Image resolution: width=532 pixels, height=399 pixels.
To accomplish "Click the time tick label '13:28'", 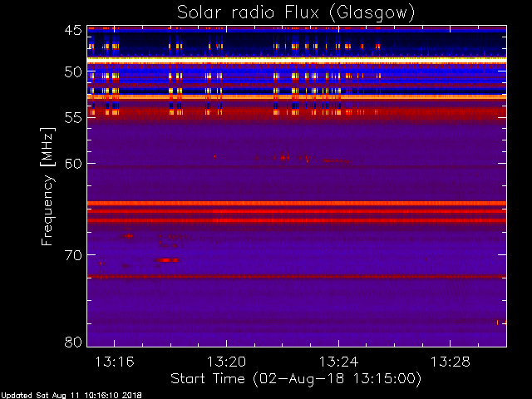I will (x=451, y=362).
